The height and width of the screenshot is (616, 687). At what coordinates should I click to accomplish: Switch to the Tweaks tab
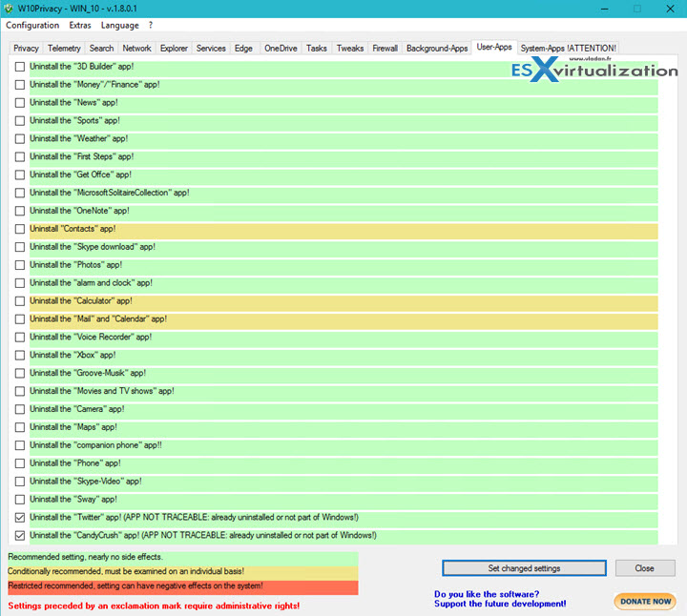[x=350, y=49]
